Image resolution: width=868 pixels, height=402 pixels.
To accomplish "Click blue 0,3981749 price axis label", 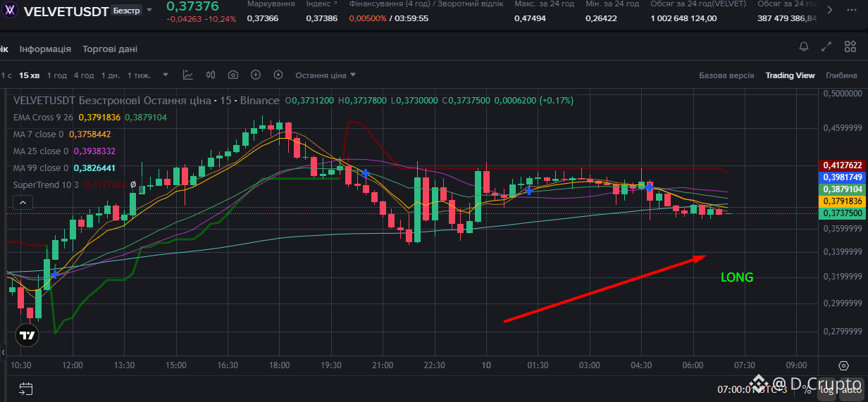I will tap(843, 177).
